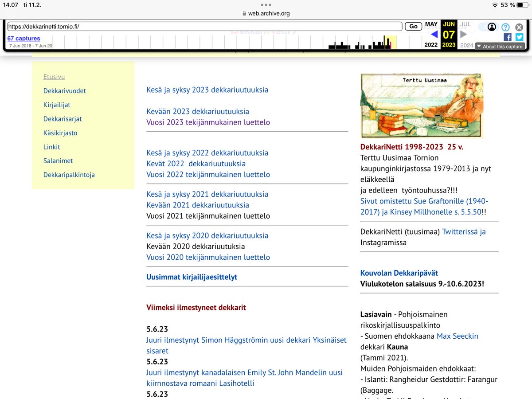
Task: Select year 2022 in the Wayback toolbar
Action: 431,45
